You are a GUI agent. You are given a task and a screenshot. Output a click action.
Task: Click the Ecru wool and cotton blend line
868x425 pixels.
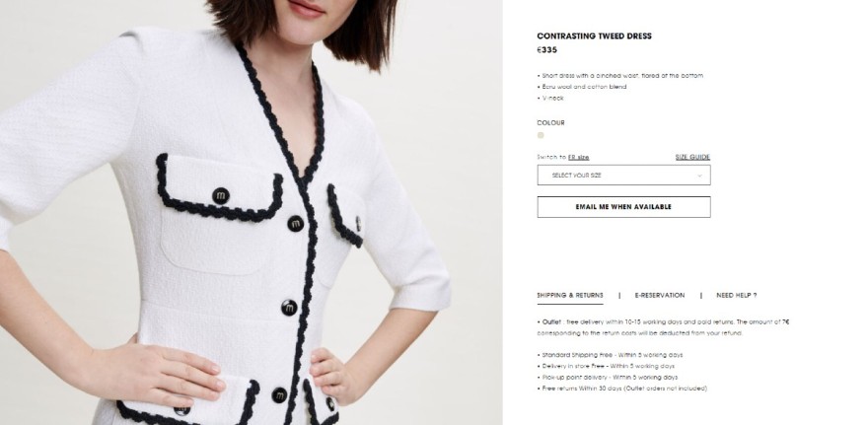pyautogui.click(x=582, y=87)
